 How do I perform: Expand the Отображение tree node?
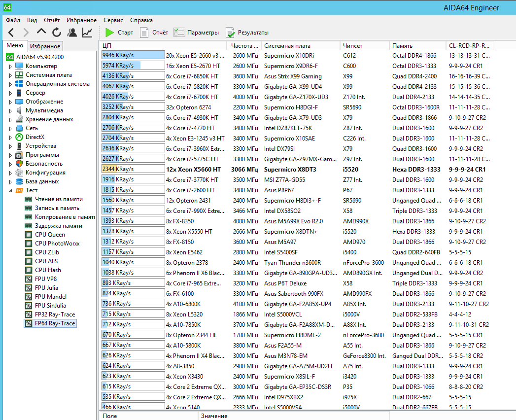10,102
